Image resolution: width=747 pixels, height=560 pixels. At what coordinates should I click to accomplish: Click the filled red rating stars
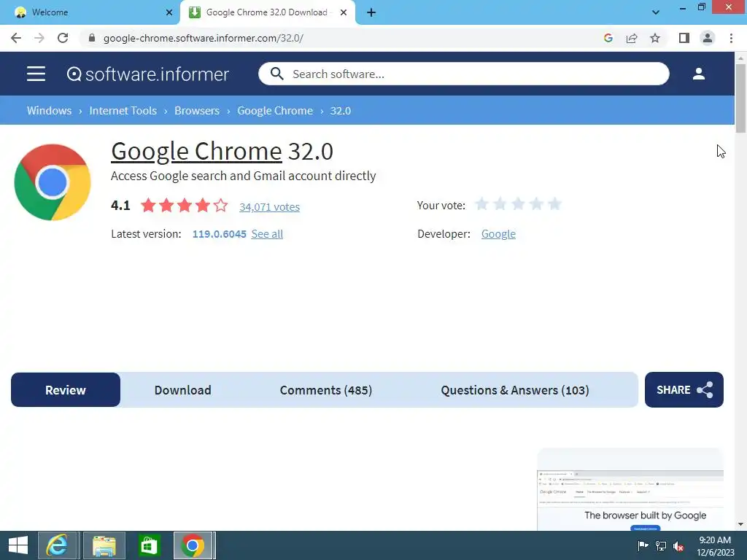click(x=185, y=205)
